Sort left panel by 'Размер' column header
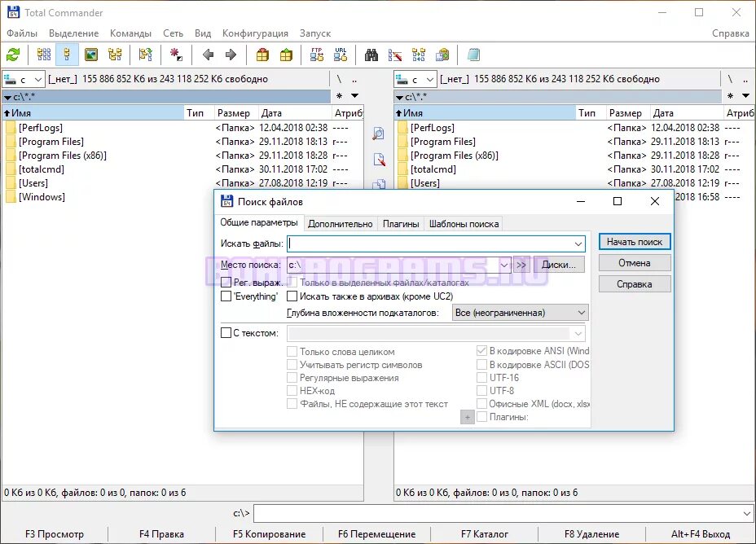 tap(235, 113)
